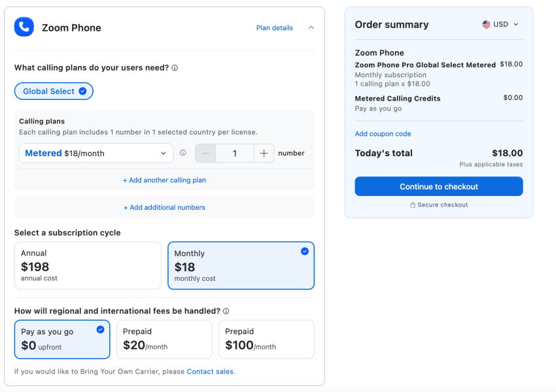
Task: Open the Metered $18/month plan dropdown
Action: pyautogui.click(x=96, y=153)
